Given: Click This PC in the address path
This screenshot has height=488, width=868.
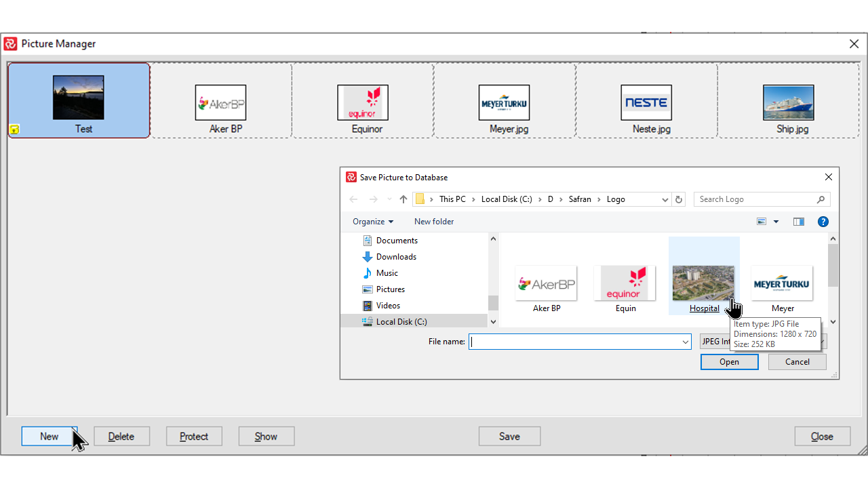Looking at the screenshot, I should (452, 199).
